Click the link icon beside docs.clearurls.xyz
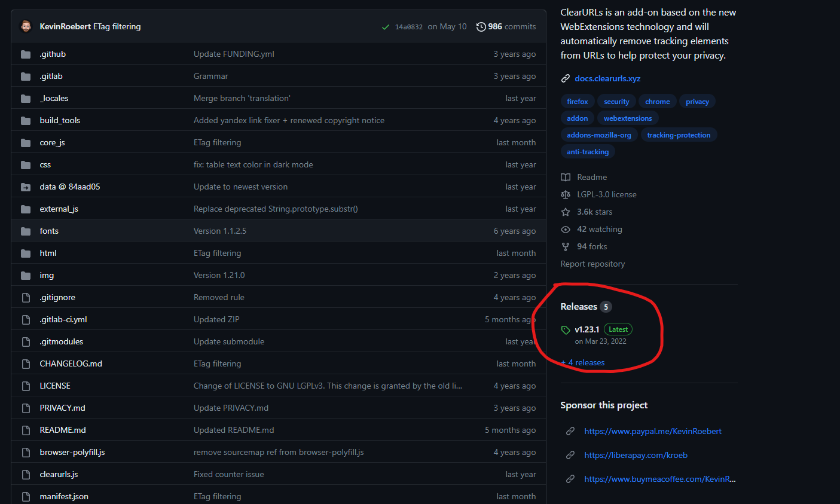This screenshot has height=504, width=840. coord(566,79)
